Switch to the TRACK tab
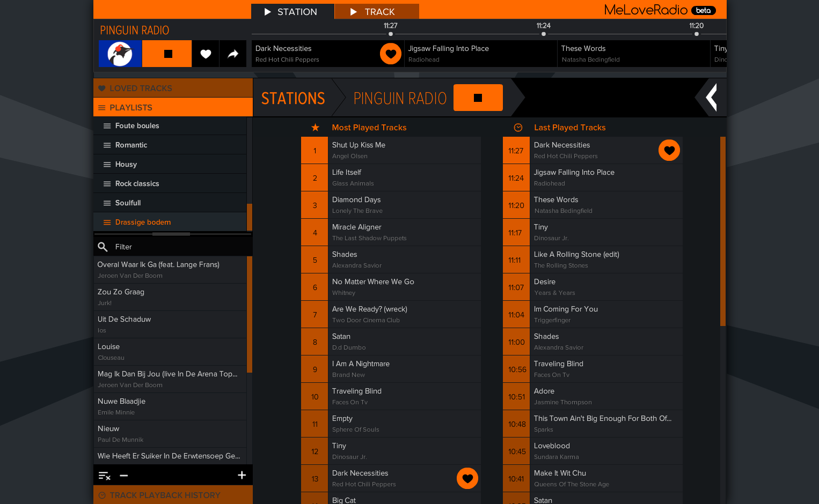The width and height of the screenshot is (819, 504). 377,12
